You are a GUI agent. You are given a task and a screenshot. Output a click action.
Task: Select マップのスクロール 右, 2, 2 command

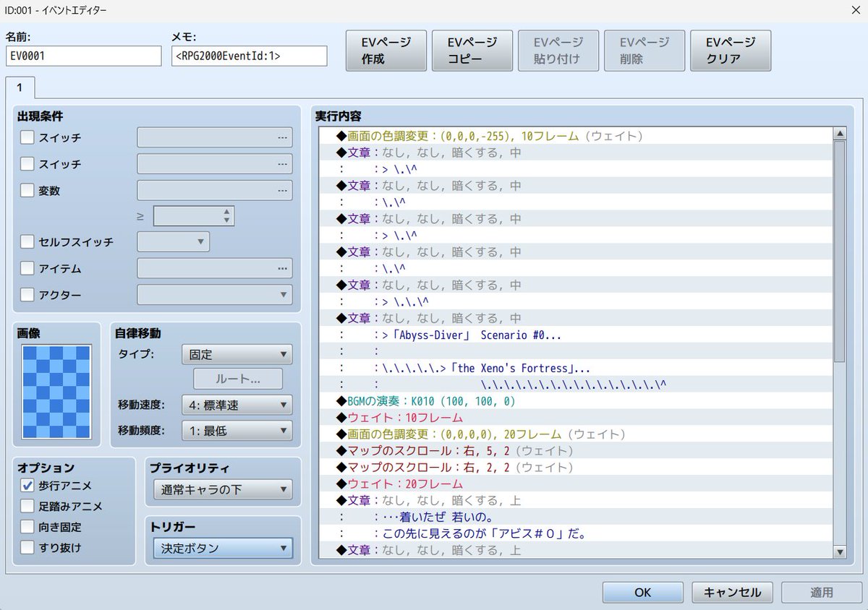point(576,468)
